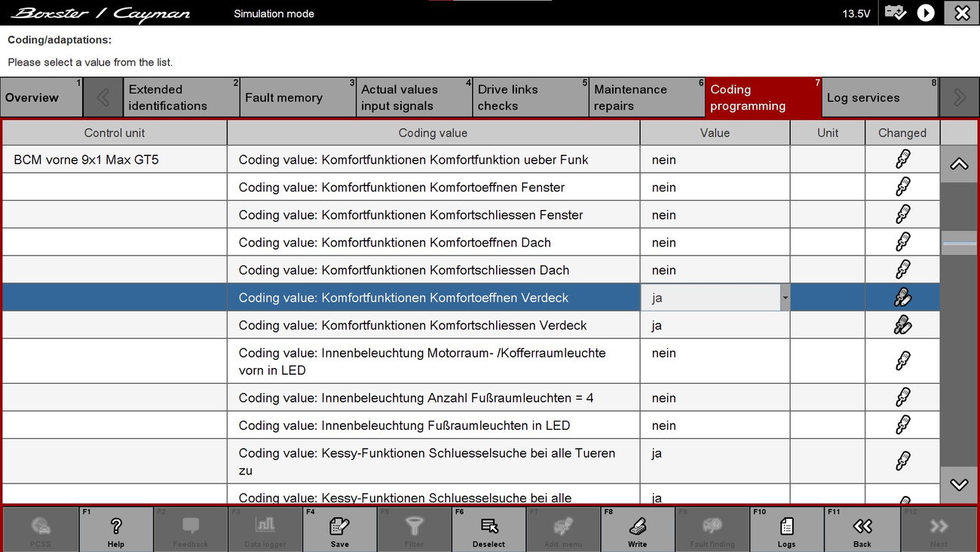980x552 pixels.
Task: Open value dropdown for Komfortoeffnen Verdeck
Action: coord(785,298)
